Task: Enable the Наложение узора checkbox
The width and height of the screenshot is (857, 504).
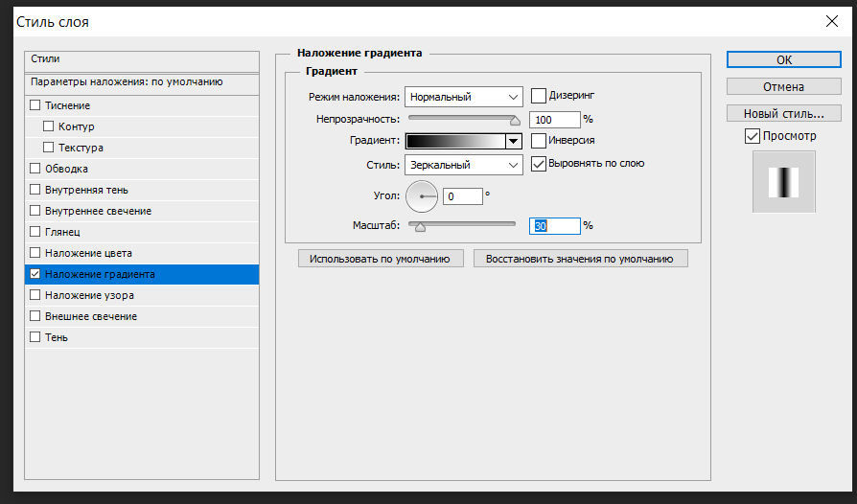Action: 35,295
